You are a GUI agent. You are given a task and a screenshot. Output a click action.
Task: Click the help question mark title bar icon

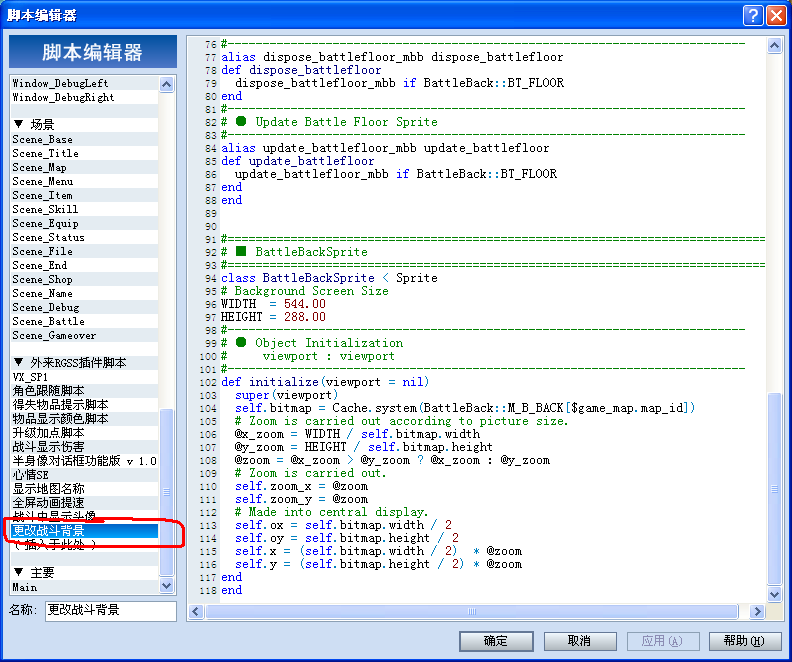(753, 16)
